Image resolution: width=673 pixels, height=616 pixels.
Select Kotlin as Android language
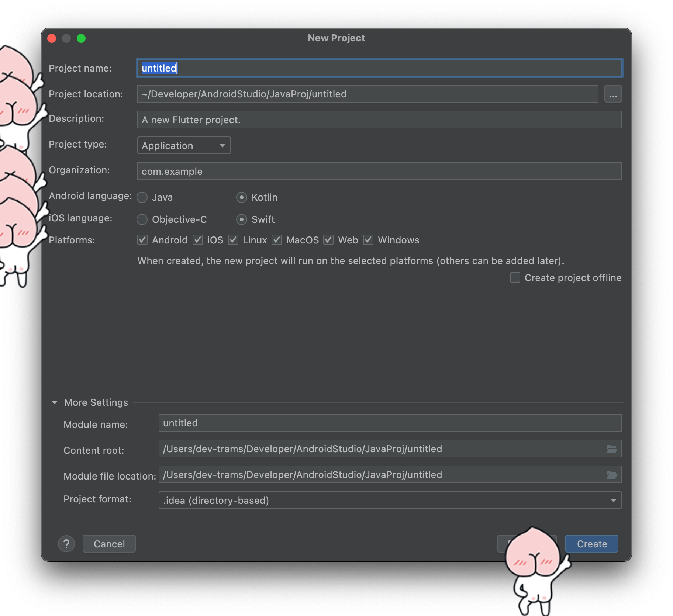pyautogui.click(x=242, y=197)
